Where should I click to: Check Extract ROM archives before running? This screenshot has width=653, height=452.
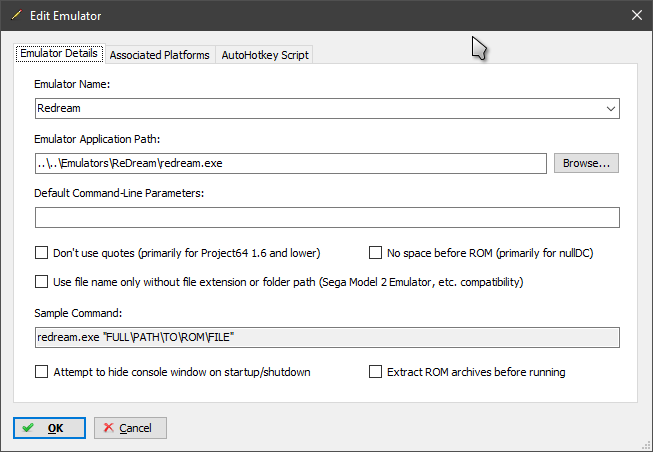375,372
